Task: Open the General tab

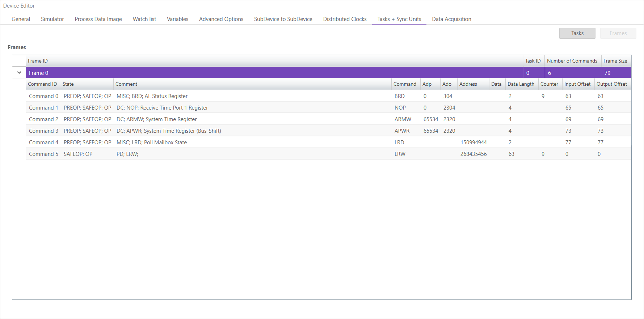Action: [x=21, y=19]
